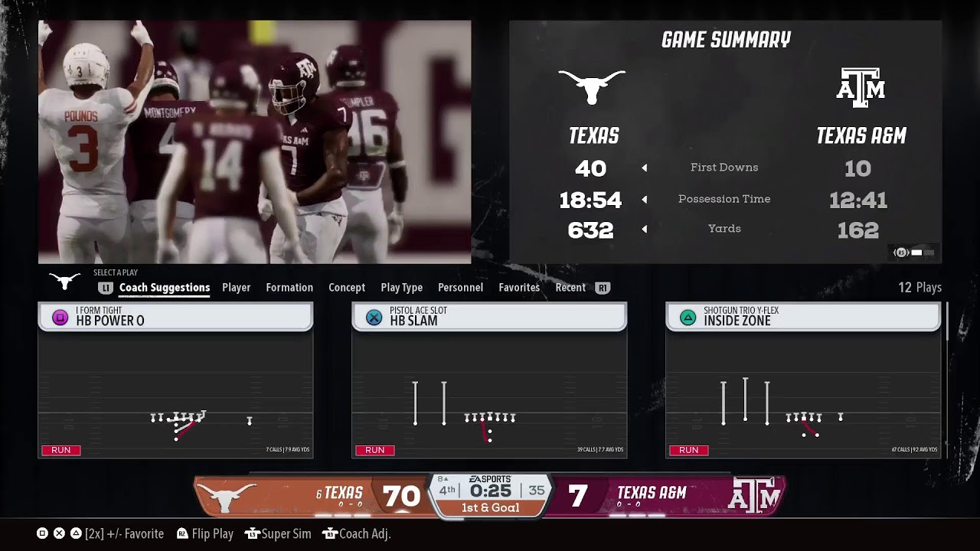Open the Personnel tab
980x551 pixels.
click(460, 288)
